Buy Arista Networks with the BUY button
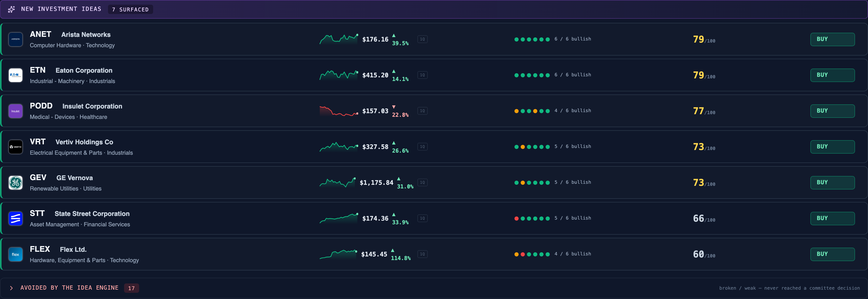This screenshot has height=299, width=868. 832,39
